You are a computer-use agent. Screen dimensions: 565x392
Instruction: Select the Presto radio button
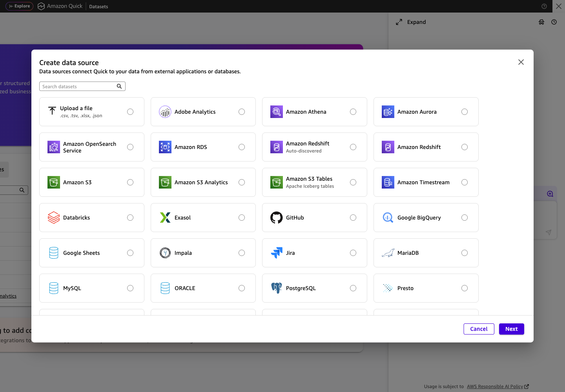click(x=465, y=288)
